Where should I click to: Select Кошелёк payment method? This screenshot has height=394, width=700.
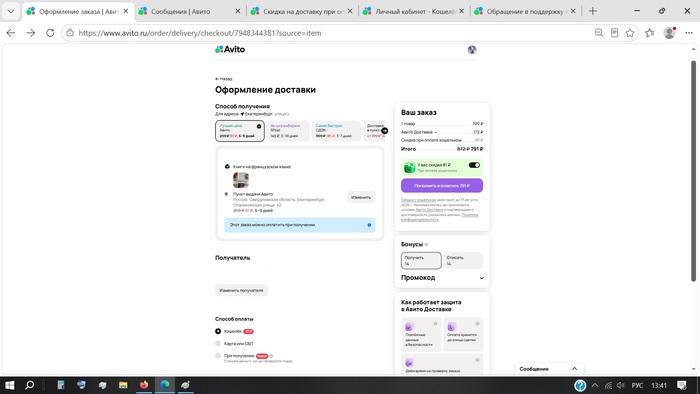point(218,331)
